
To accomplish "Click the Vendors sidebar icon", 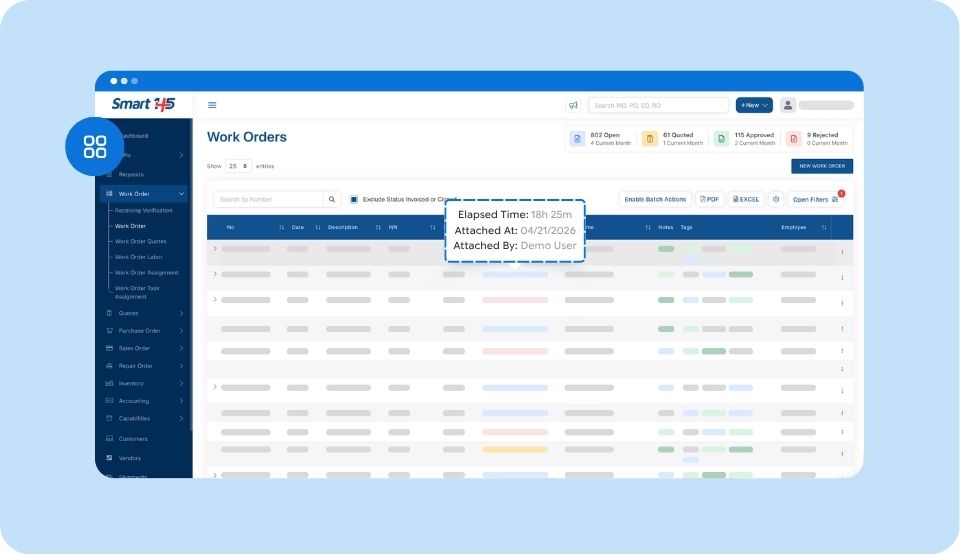I will click(110, 458).
